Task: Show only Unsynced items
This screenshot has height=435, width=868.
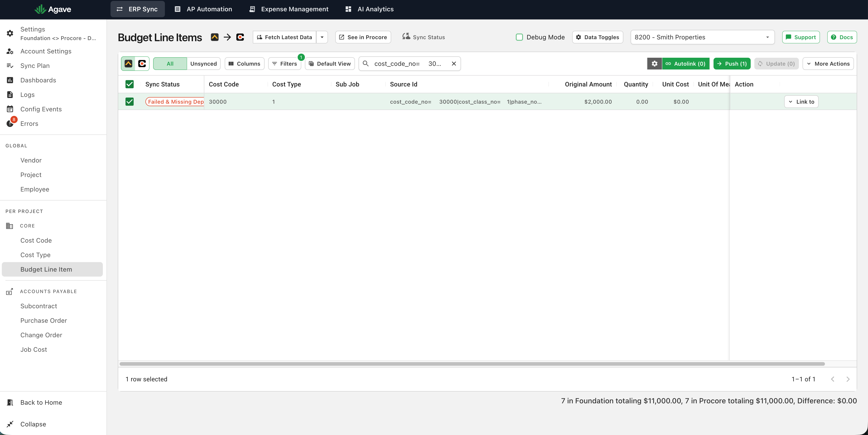Action: tap(203, 64)
